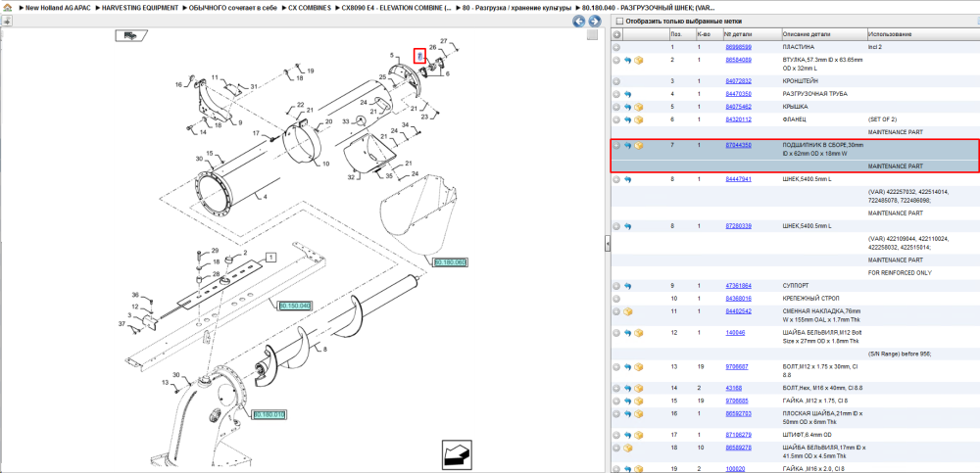Image resolution: width=980 pixels, height=473 pixels.
Task: Open part number link 88998599
Action: click(738, 47)
